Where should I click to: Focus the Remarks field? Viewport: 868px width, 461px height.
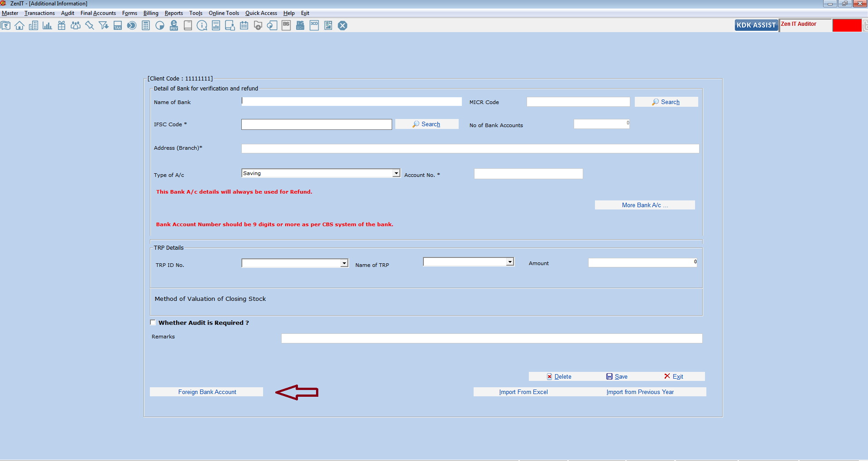point(492,338)
